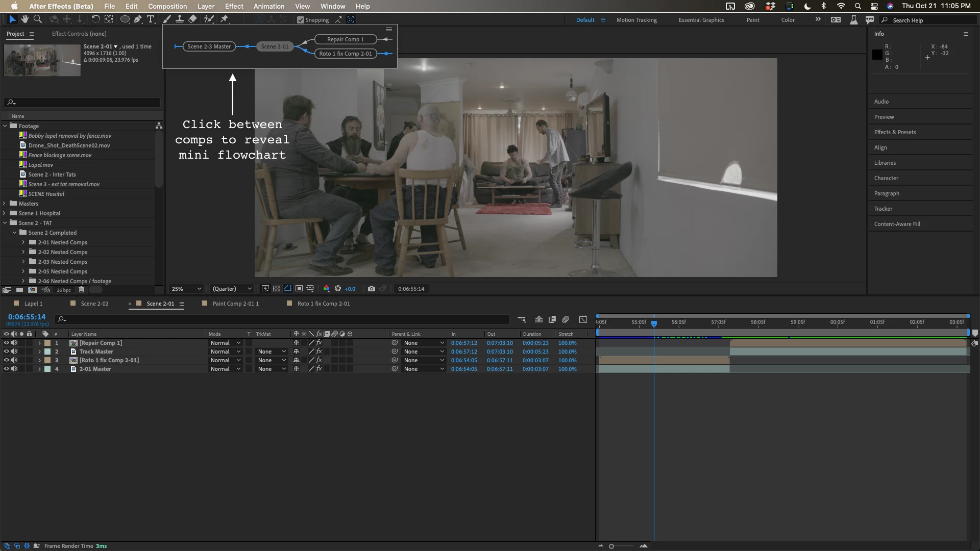This screenshot has width=980, height=551.
Task: Take a snapshot with camera icon
Action: (372, 289)
